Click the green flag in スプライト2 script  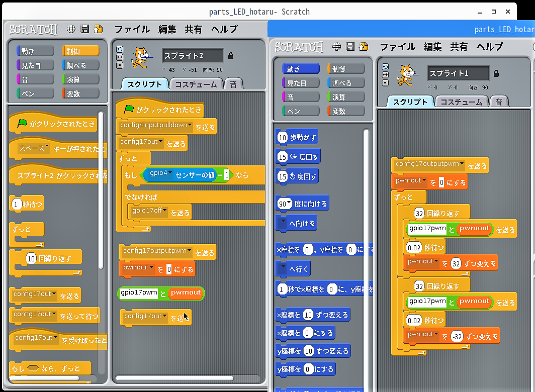click(x=129, y=109)
